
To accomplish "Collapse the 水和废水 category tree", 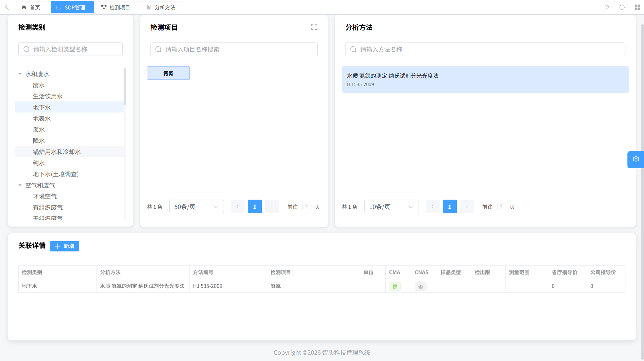I will pyautogui.click(x=20, y=74).
